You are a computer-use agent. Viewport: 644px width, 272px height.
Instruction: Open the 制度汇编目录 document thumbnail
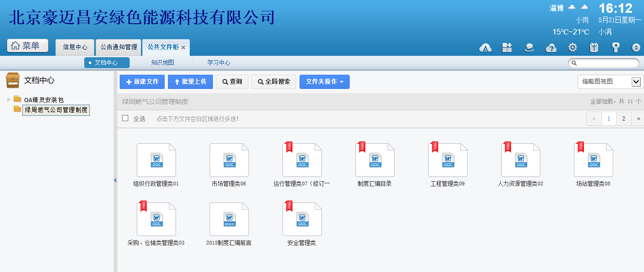coord(375,160)
